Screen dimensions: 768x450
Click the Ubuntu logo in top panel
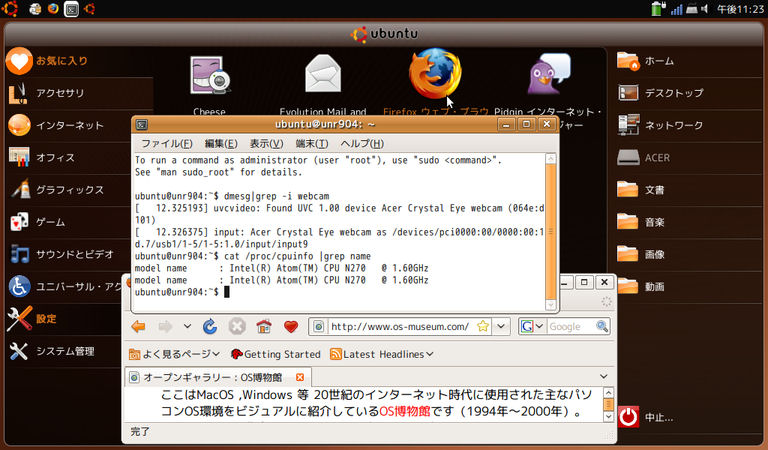[9, 8]
